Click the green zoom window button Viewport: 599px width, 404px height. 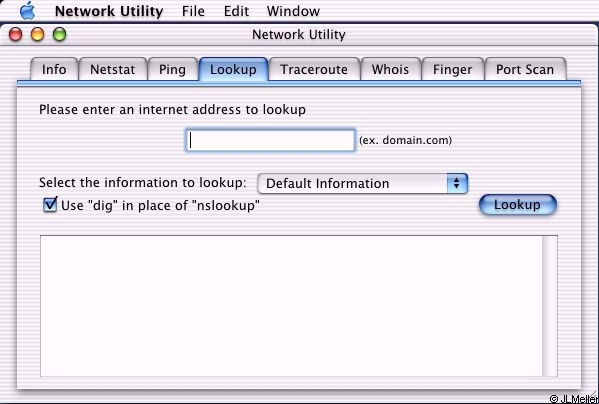[x=60, y=34]
